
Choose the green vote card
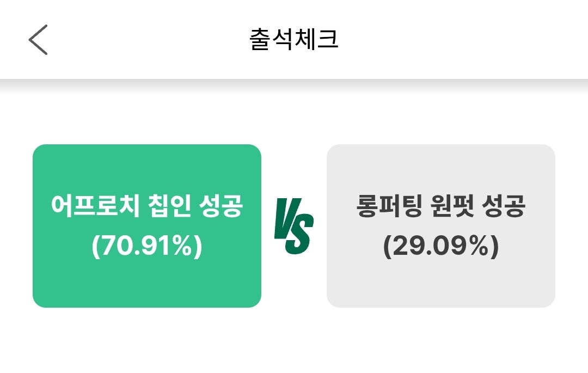click(x=147, y=226)
